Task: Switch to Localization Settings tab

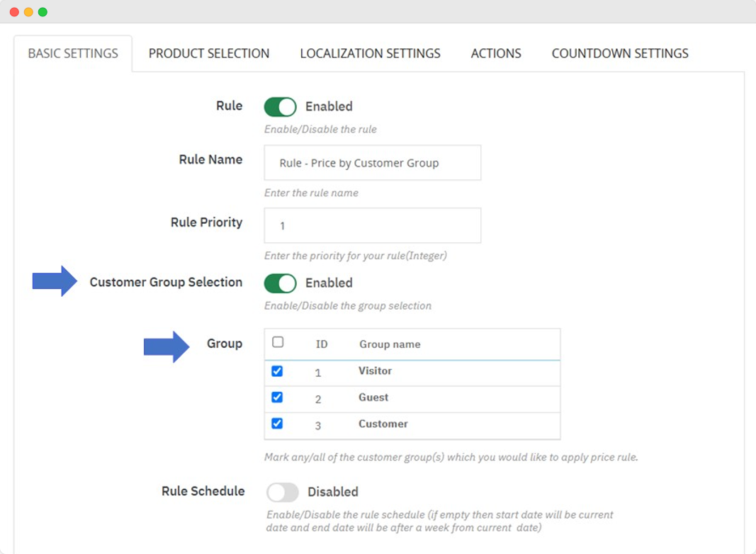Action: pyautogui.click(x=370, y=54)
